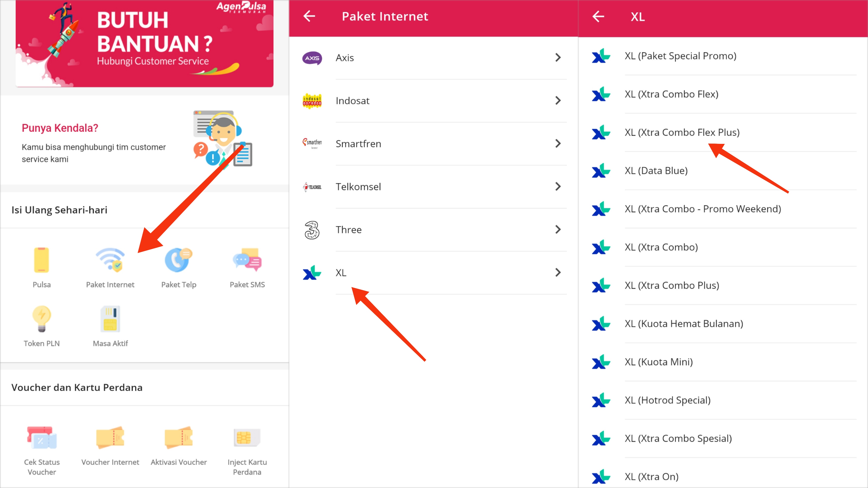Go back from Paket Internet screen

(309, 16)
